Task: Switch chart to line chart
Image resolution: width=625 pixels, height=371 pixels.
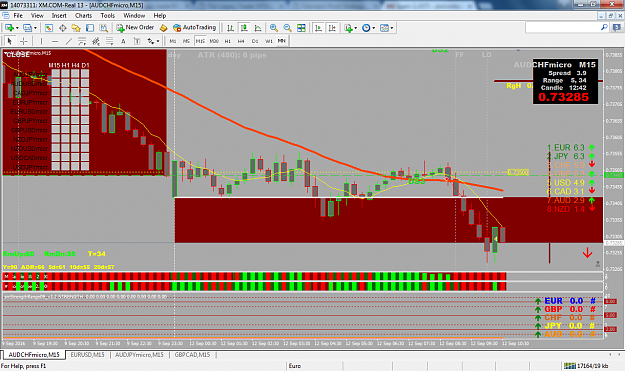Action: pos(258,28)
